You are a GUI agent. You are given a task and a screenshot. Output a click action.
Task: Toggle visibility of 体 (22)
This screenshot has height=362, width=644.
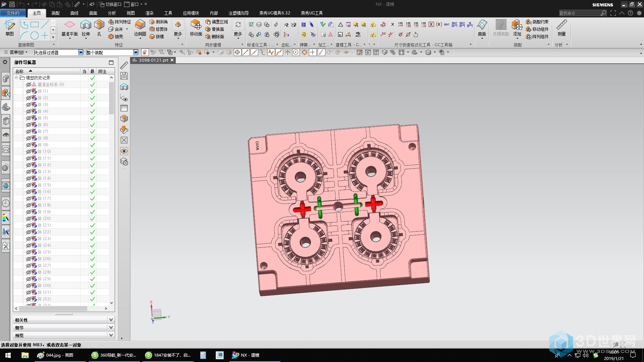[29, 232]
